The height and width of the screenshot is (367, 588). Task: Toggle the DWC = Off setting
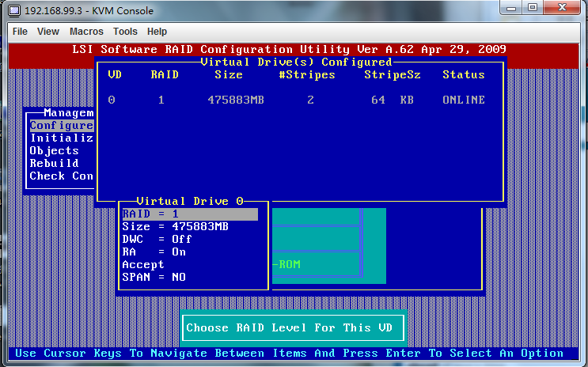pyautogui.click(x=157, y=239)
